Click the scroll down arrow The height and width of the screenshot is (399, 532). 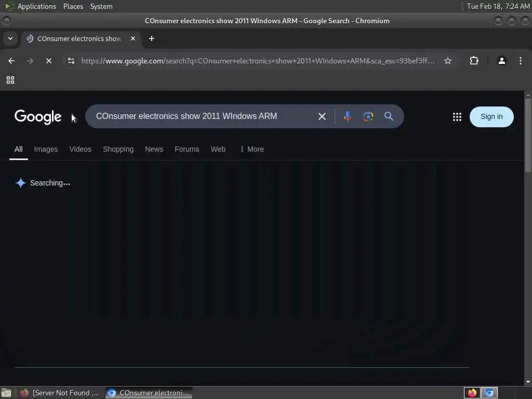point(528,382)
